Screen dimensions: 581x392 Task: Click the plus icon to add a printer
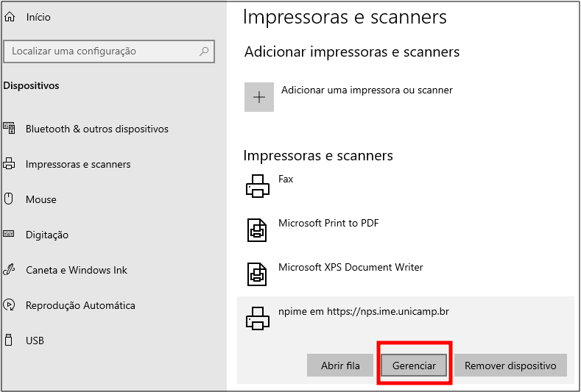(259, 97)
